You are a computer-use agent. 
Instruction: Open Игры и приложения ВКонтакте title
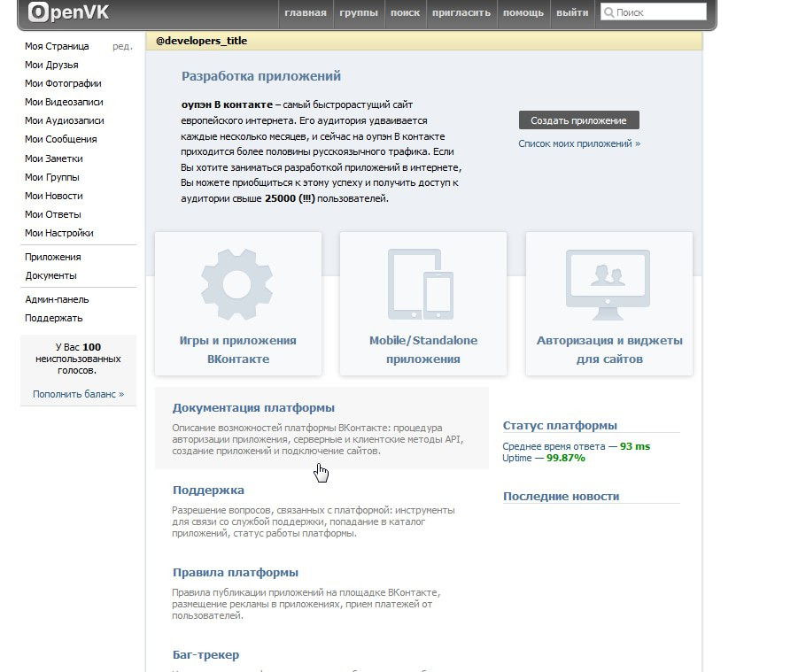pyautogui.click(x=238, y=350)
